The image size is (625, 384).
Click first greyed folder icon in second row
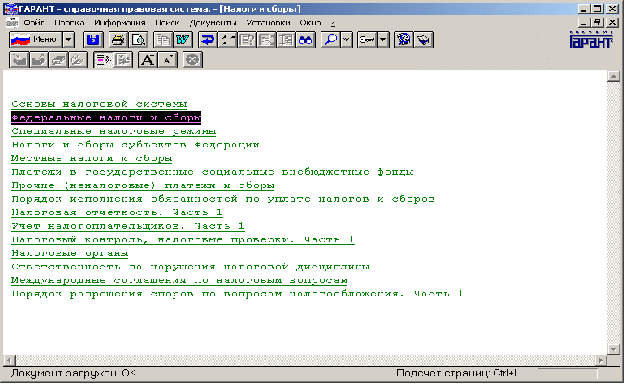[19, 60]
